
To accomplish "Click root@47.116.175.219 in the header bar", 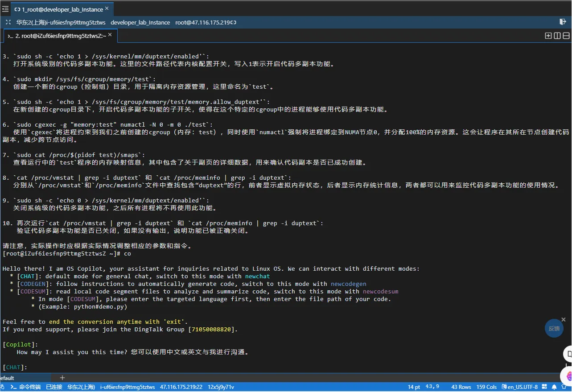I will pyautogui.click(x=202, y=22).
